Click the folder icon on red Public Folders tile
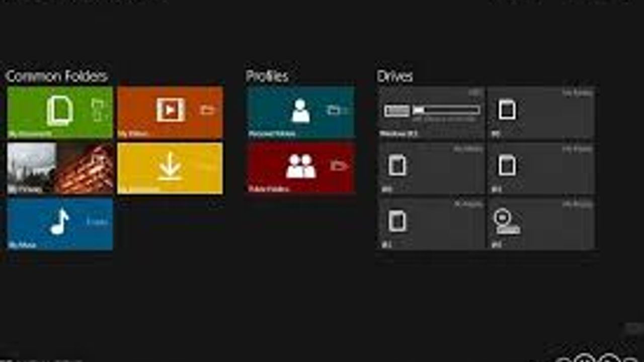Screen dimensions: 644x362 coord(337,165)
